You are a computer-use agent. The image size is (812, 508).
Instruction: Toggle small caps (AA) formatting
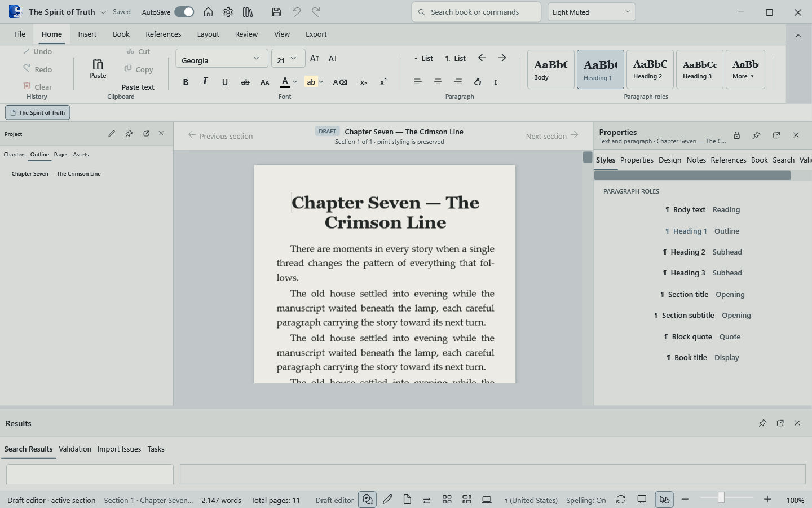point(264,82)
